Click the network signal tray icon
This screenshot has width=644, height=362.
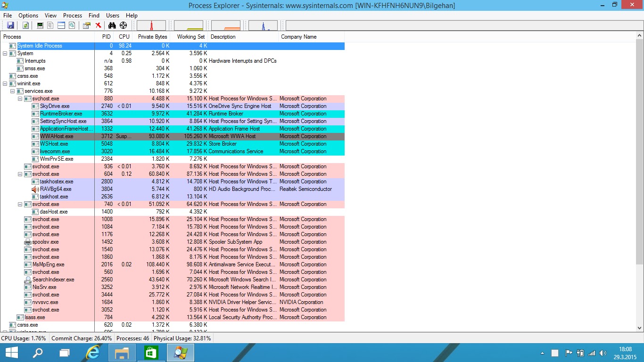pyautogui.click(x=592, y=353)
